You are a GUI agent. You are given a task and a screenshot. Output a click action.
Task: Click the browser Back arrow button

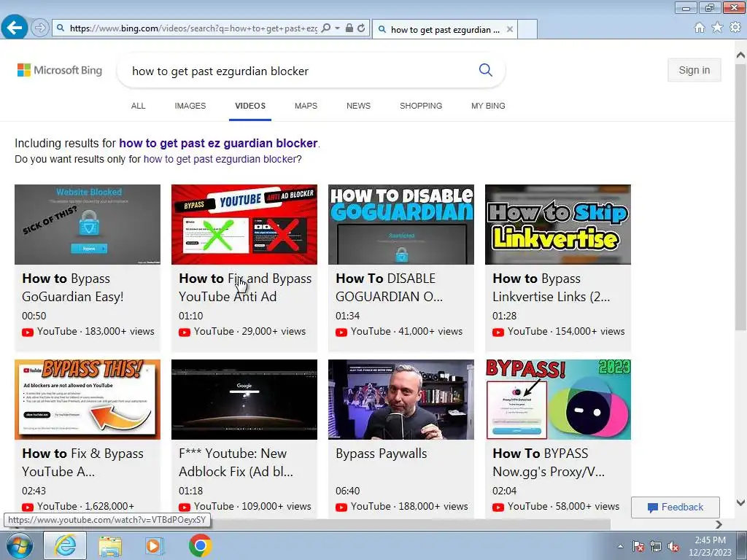pos(15,28)
